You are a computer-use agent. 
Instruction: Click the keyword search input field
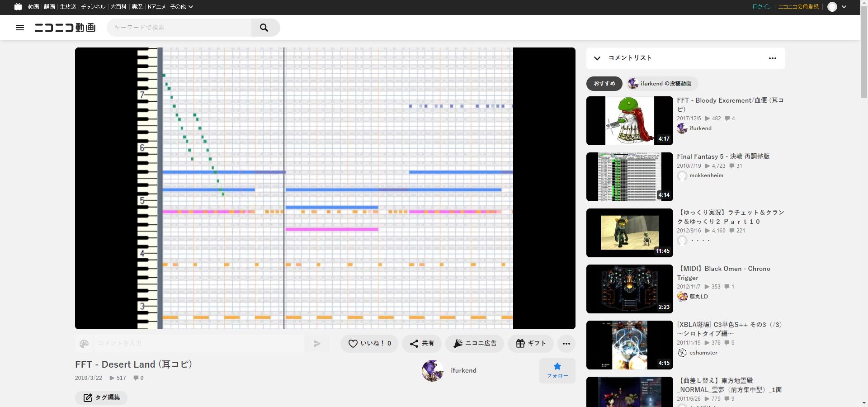click(180, 28)
